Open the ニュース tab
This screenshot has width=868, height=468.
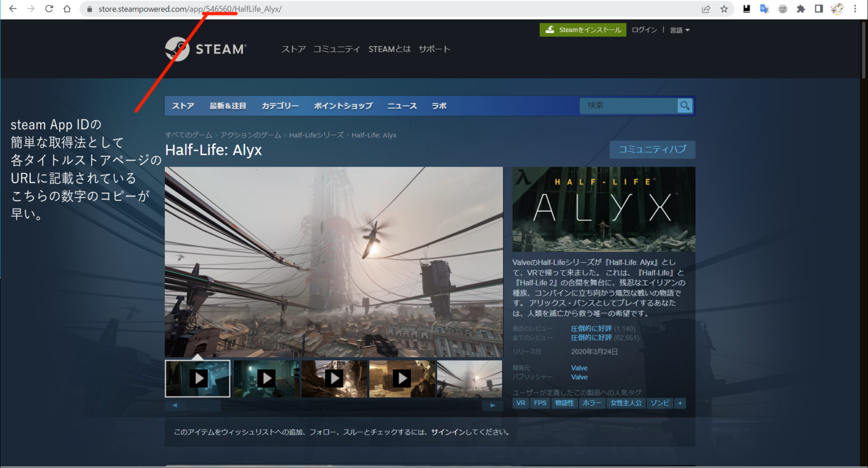pyautogui.click(x=402, y=106)
